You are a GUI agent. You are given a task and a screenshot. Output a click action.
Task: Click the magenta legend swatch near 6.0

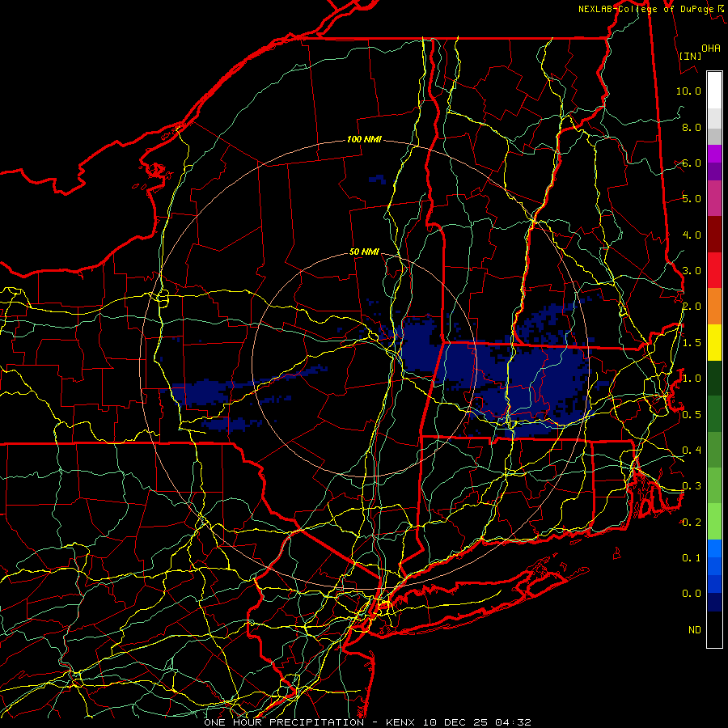pos(714,154)
